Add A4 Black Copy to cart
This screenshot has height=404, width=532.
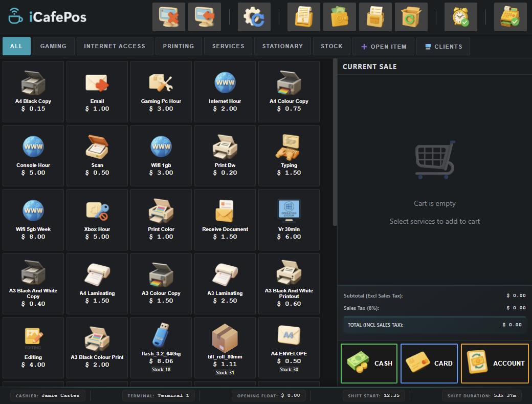point(33,91)
